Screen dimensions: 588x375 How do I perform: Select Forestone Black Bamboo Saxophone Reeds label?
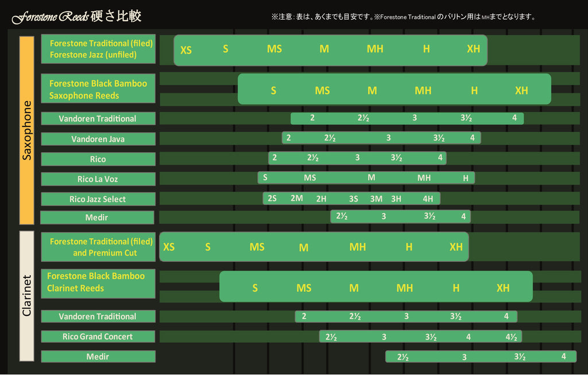pos(98,89)
